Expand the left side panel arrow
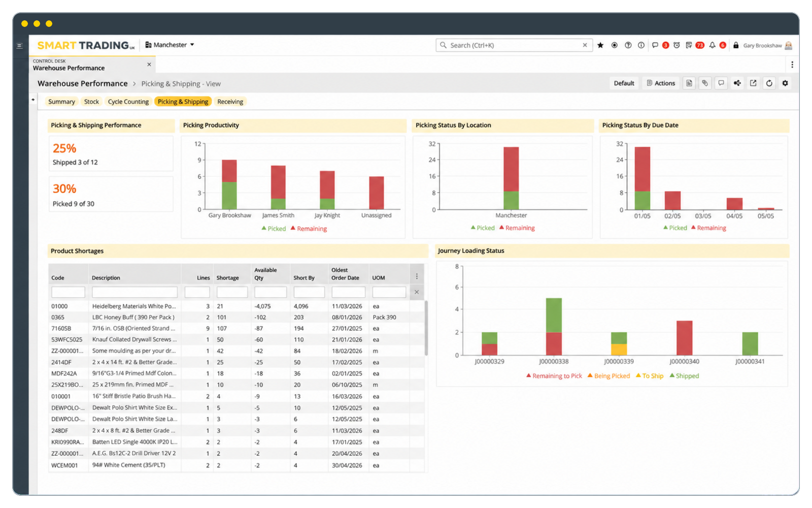Image resolution: width=812 pixels, height=508 pixels. coord(33,100)
